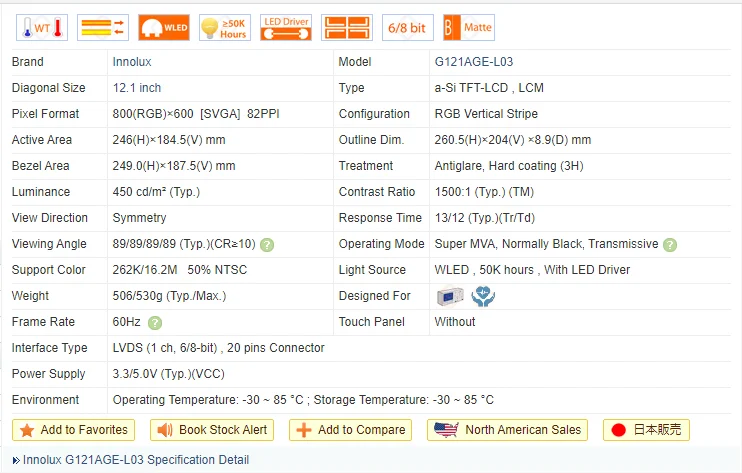Select the LVDS 20 pins Connector text
This screenshot has width=742, height=473.
tap(219, 348)
